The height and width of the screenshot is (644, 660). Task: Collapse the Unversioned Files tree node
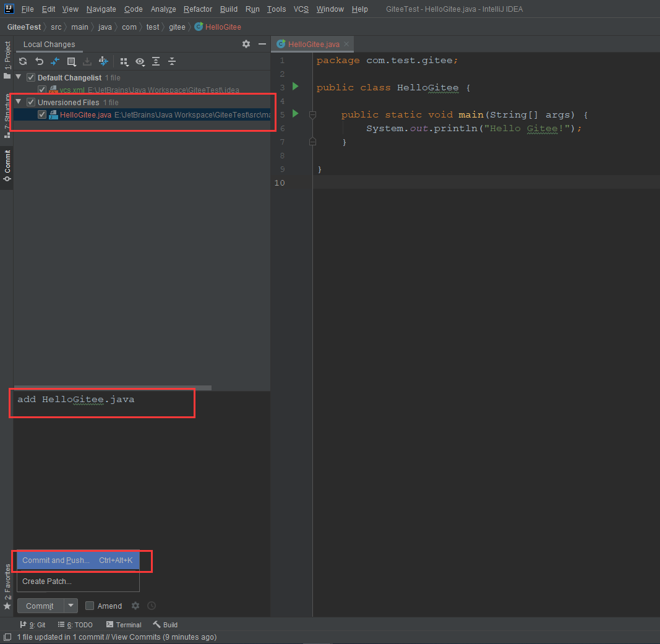click(x=19, y=102)
